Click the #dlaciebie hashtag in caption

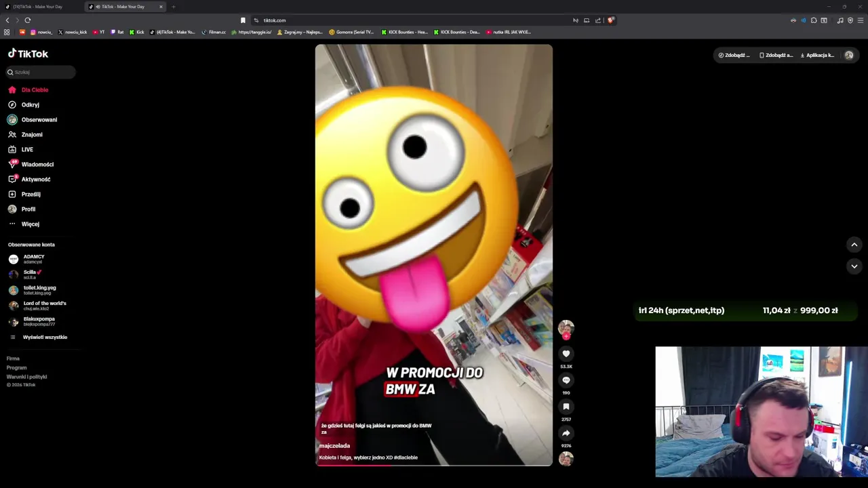[406, 457]
